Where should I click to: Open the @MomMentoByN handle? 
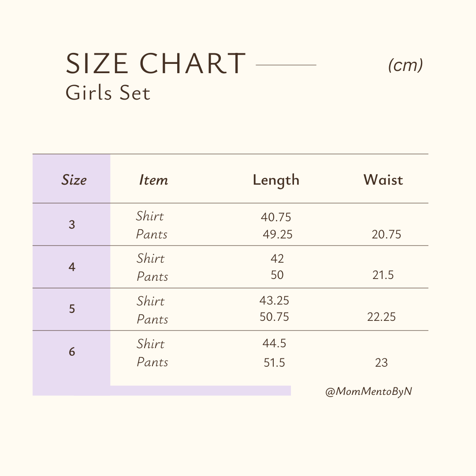coord(368,391)
